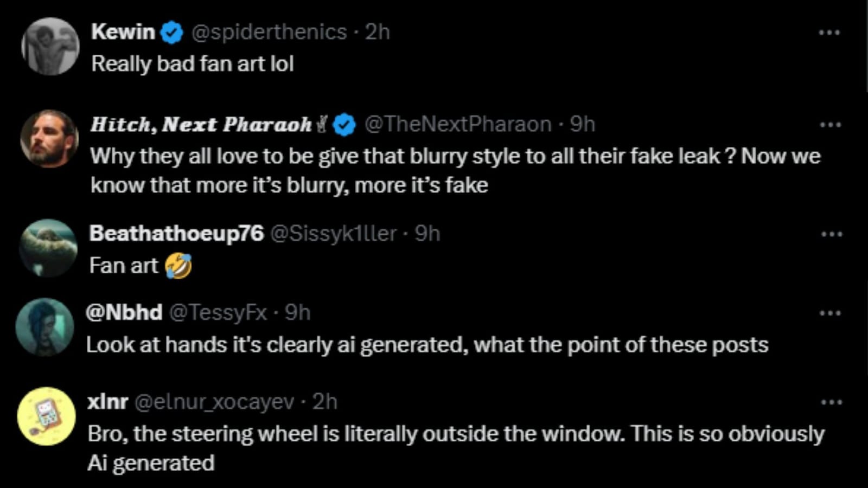Open Beathathoeup76's profile avatar
This screenshot has height=488, width=868.
pos(48,248)
